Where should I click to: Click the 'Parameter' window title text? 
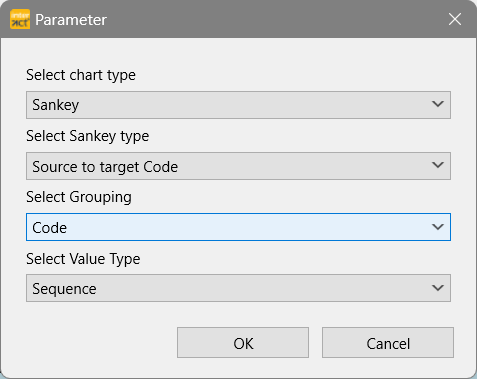(x=71, y=20)
